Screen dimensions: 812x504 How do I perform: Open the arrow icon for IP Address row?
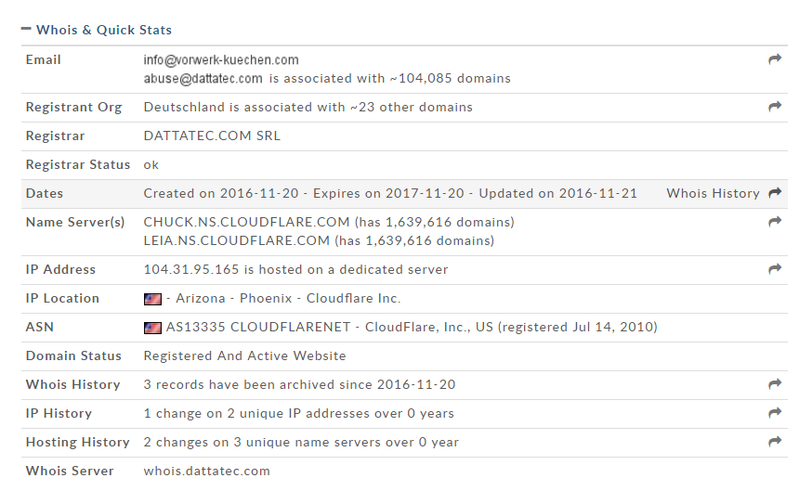(x=775, y=269)
